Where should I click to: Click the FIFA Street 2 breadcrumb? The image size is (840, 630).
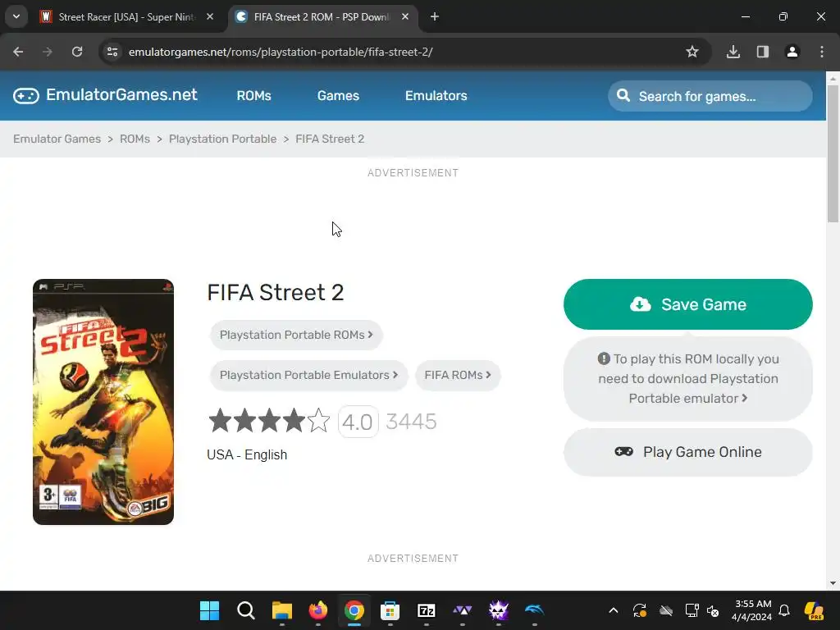pyautogui.click(x=330, y=139)
